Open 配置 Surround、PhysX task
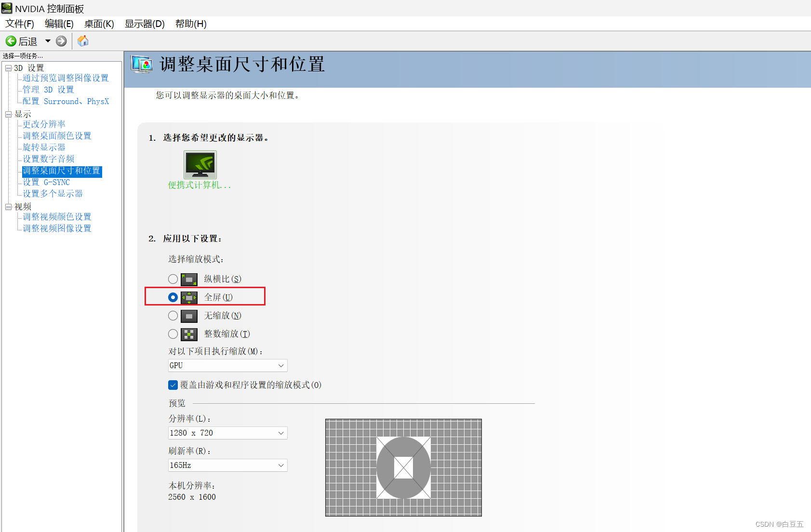Screen dimensions: 811x532 tap(66, 101)
